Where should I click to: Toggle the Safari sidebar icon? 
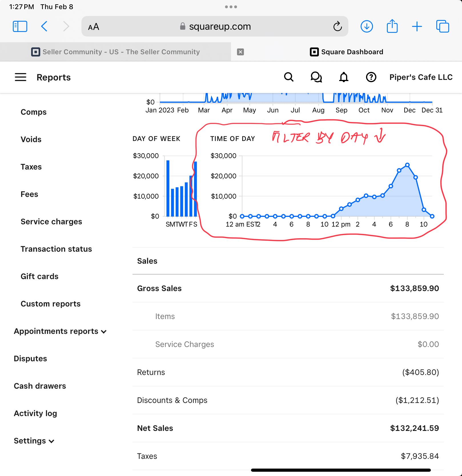[x=20, y=27]
